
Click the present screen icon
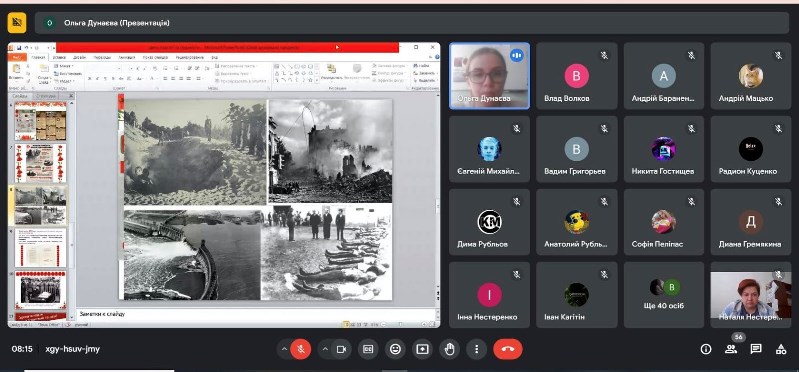(x=422, y=349)
